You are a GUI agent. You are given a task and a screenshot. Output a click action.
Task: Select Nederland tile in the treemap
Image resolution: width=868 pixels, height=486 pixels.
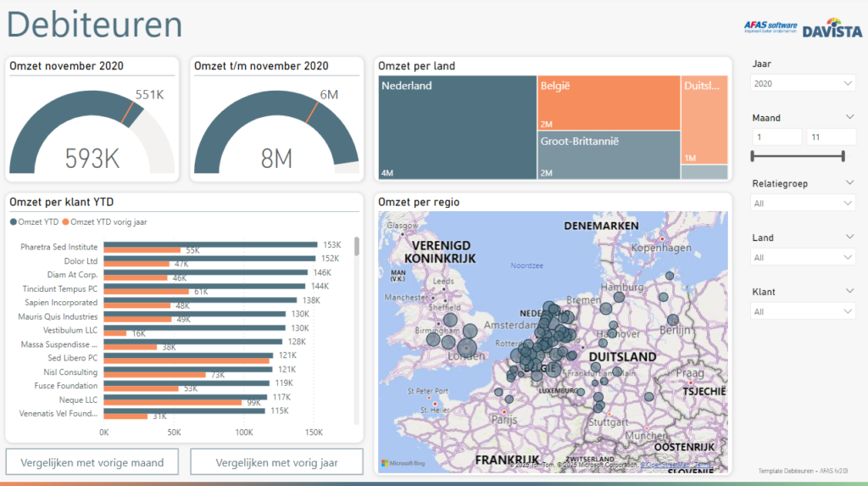[457, 127]
